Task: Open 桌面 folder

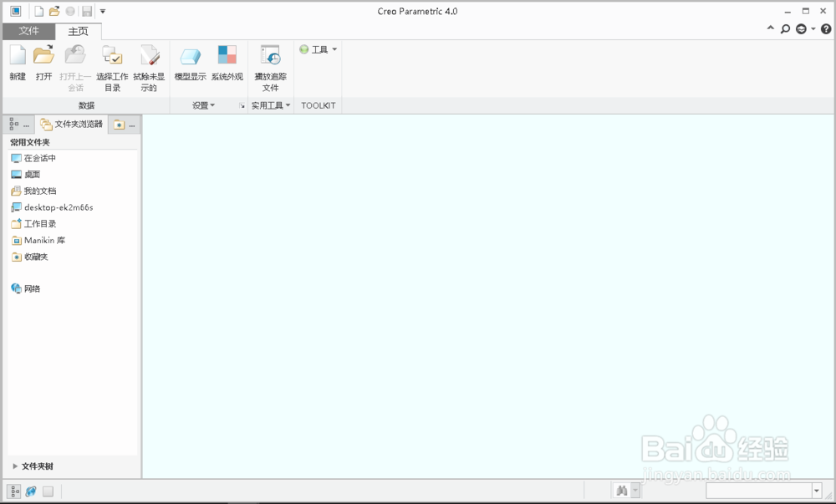Action: pyautogui.click(x=26, y=174)
